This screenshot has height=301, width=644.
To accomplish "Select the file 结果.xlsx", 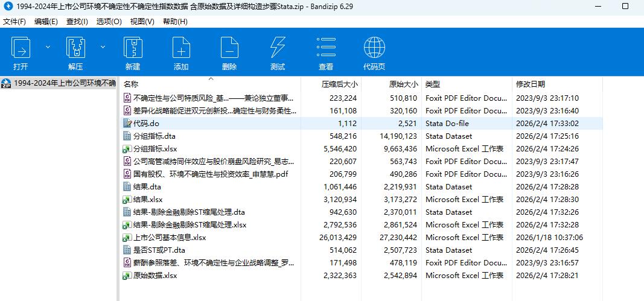I will (x=148, y=200).
